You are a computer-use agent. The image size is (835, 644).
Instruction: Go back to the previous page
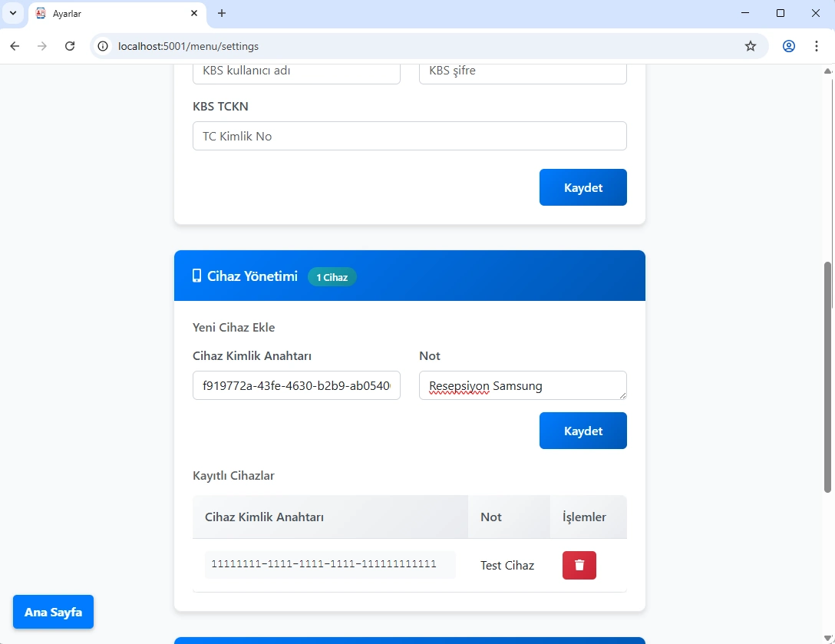(15, 46)
